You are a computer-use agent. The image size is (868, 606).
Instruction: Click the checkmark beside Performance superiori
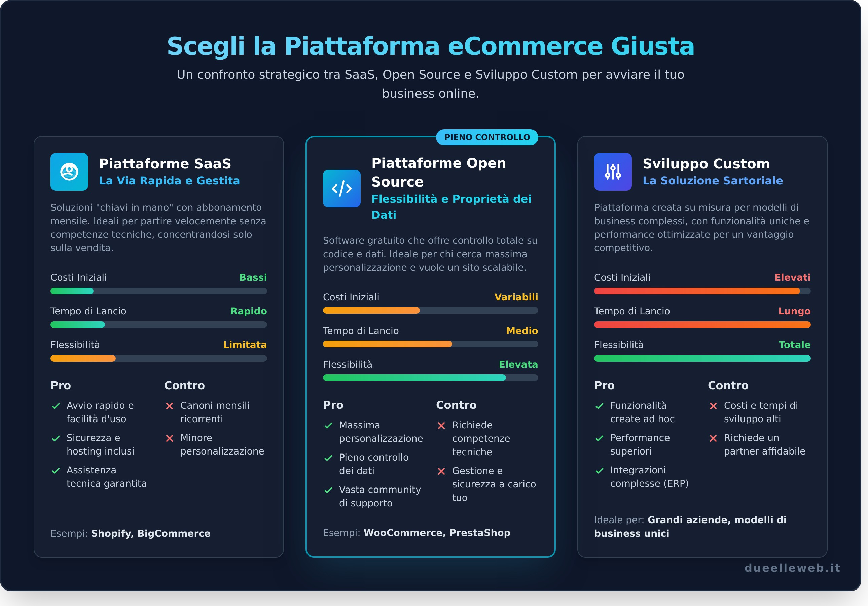(599, 438)
